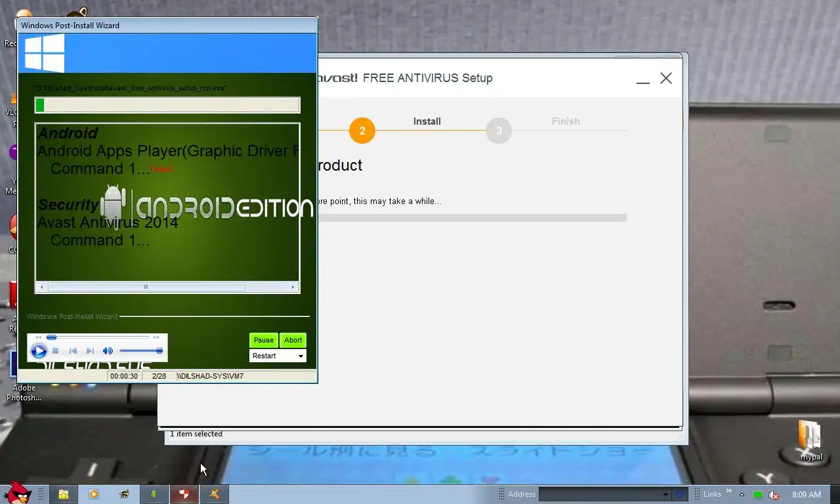Click the Security category heading
The height and width of the screenshot is (504, 840).
coord(68,205)
